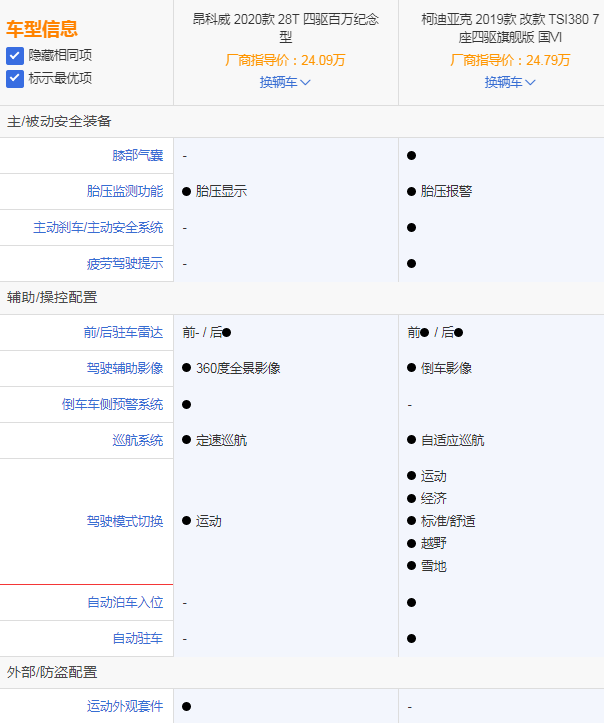Click the 昂科威 2020款 28T model title
604x723 pixels.
[x=285, y=27]
